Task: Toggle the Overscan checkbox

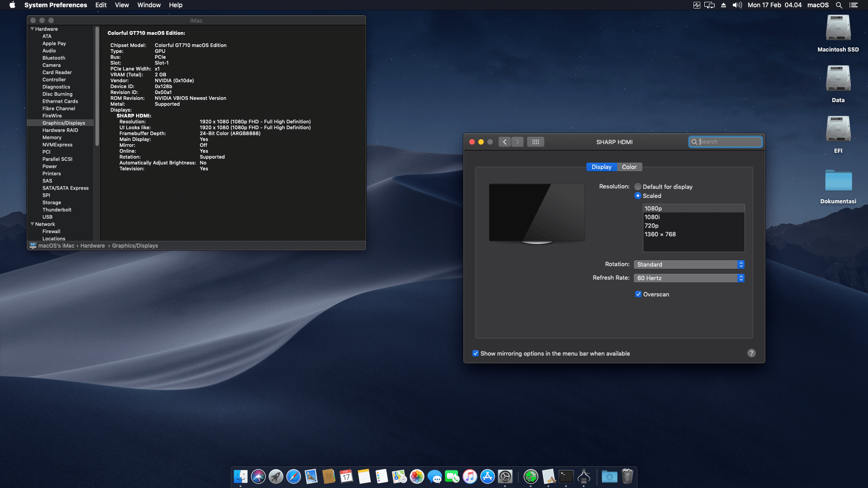Action: click(x=638, y=294)
